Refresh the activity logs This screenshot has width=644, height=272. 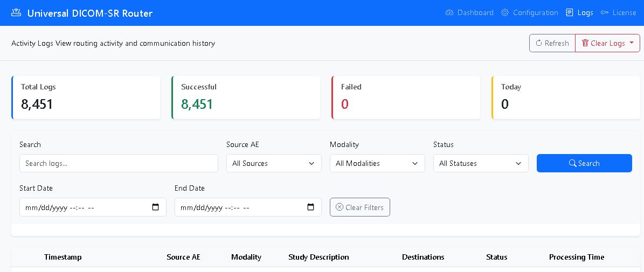(x=552, y=43)
